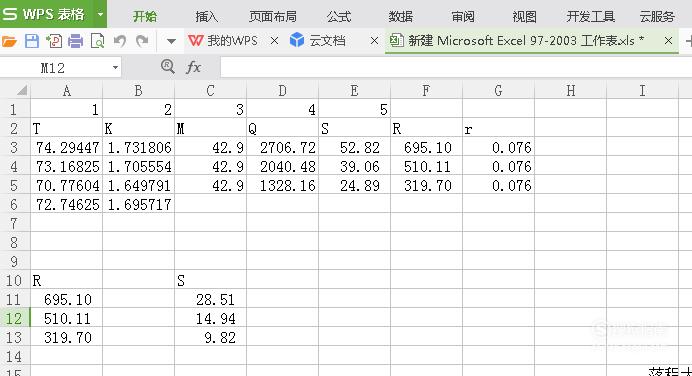Open print preview icon

point(97,41)
